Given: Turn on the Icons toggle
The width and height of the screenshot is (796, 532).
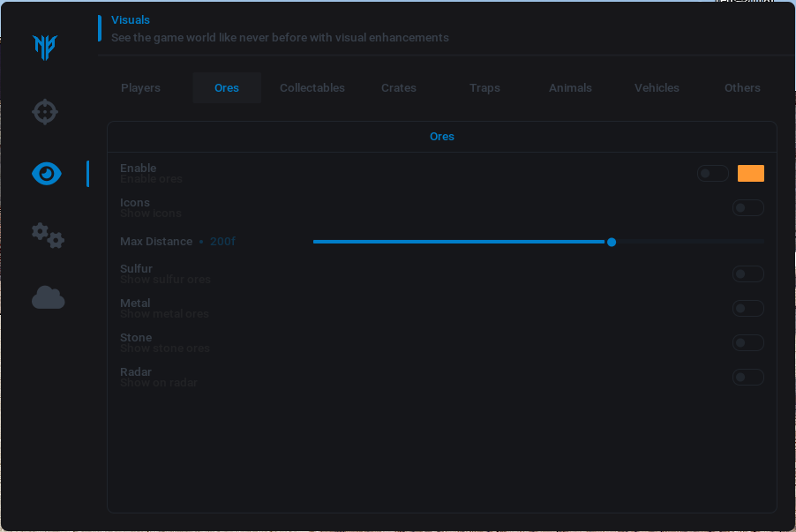Looking at the screenshot, I should (x=747, y=208).
